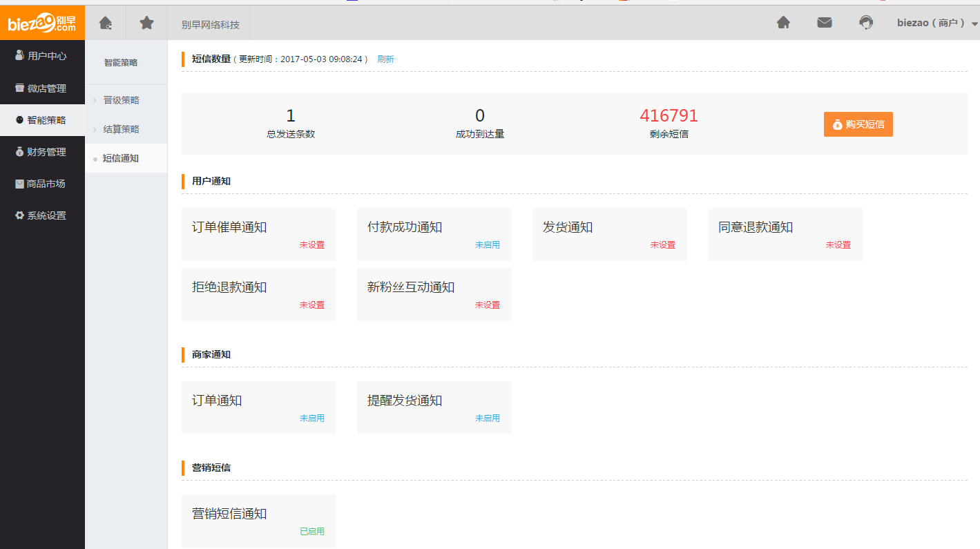Click the home icon near the mail icon
Image resolution: width=980 pixels, height=549 pixels.
[x=783, y=23]
